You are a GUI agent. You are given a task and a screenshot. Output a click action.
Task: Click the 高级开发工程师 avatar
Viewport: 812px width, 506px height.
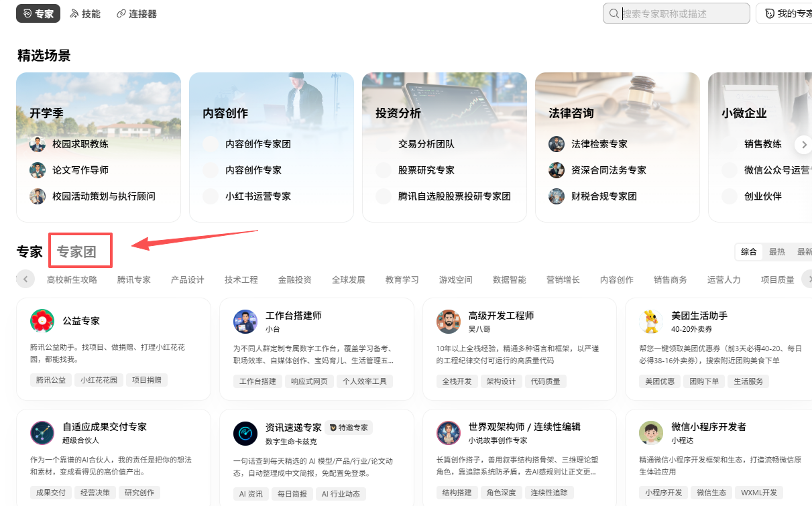(x=449, y=321)
